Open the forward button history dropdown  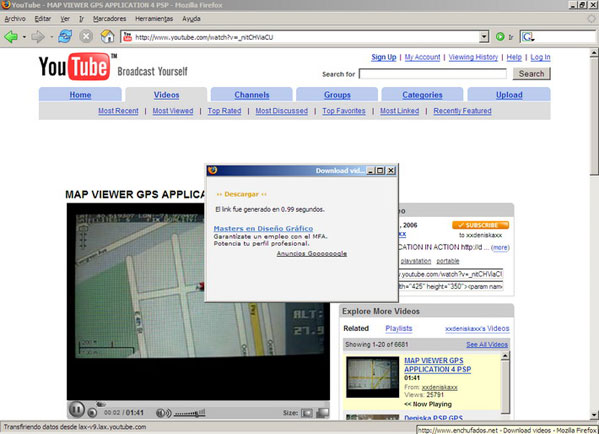tap(51, 37)
